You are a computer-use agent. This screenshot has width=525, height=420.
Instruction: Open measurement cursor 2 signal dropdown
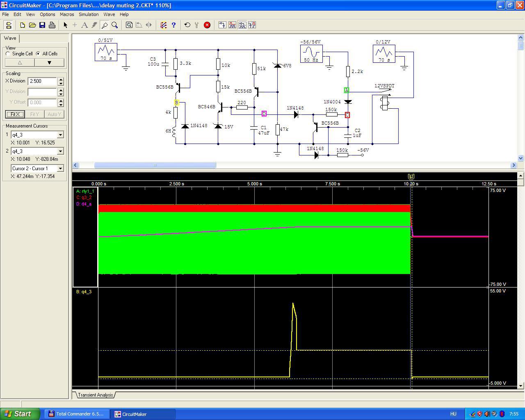tap(60, 151)
